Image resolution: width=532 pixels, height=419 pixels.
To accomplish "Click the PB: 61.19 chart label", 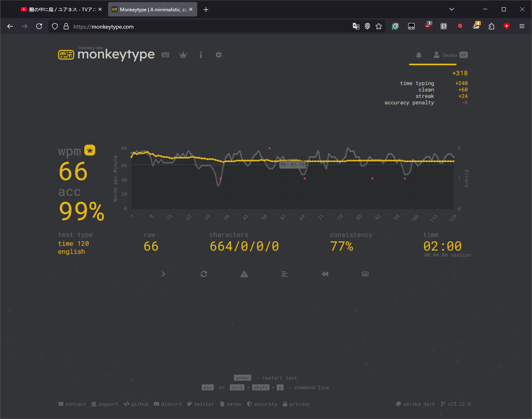I will pyautogui.click(x=293, y=165).
